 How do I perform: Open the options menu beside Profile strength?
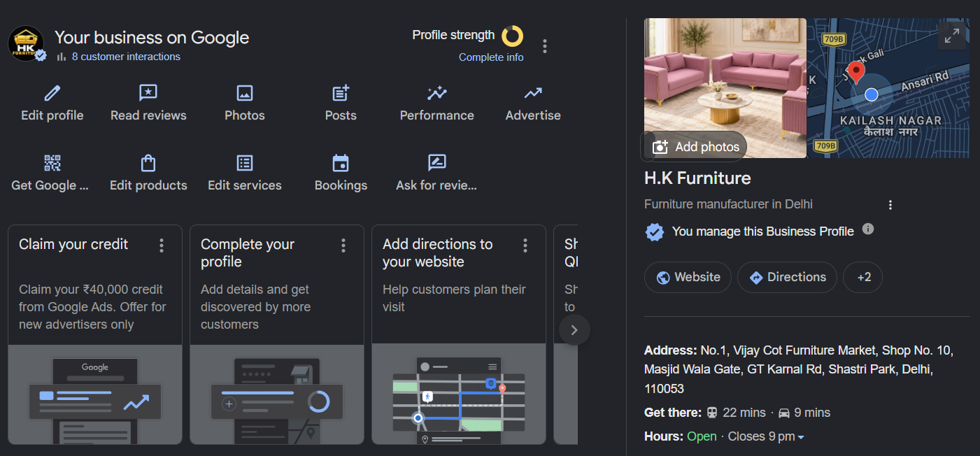545,46
